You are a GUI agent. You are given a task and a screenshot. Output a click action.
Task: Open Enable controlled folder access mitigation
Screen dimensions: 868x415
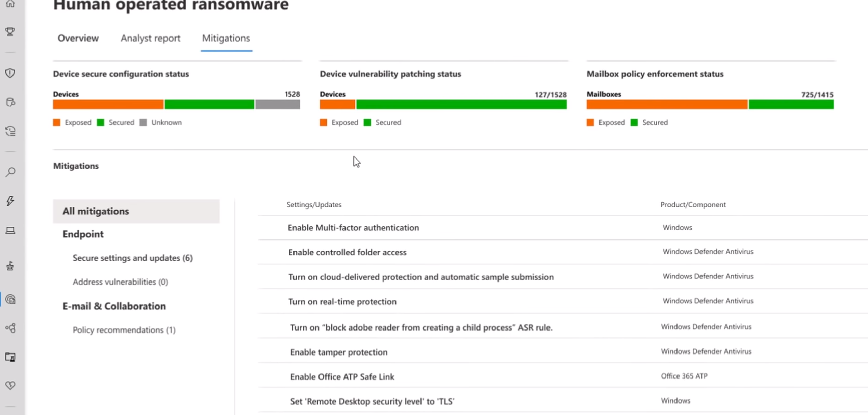pyautogui.click(x=347, y=252)
